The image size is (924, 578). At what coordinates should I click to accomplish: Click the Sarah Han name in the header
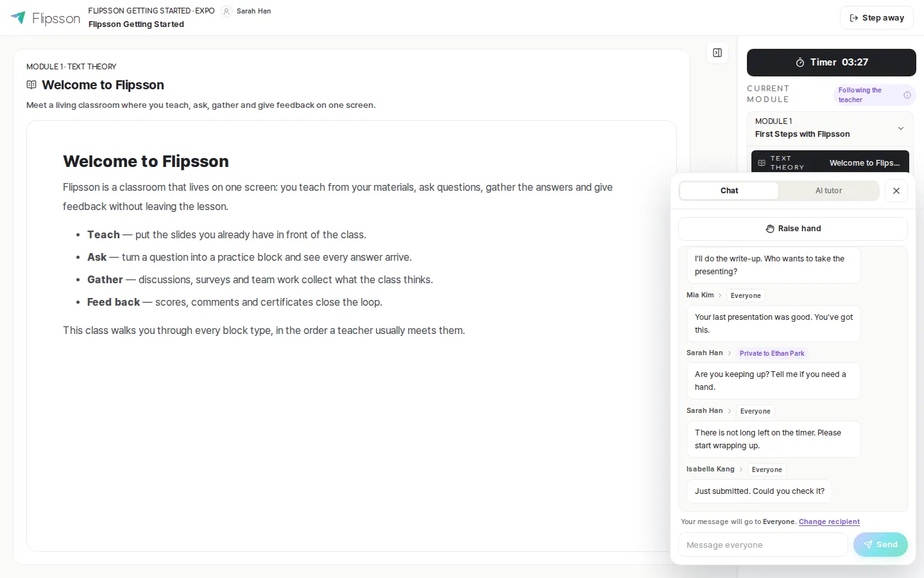tap(253, 11)
